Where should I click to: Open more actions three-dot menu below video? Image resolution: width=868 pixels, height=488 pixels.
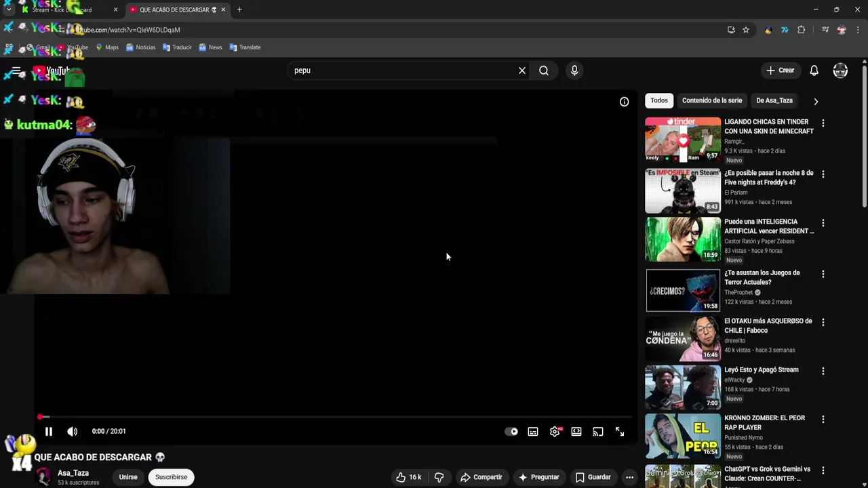coord(629,477)
